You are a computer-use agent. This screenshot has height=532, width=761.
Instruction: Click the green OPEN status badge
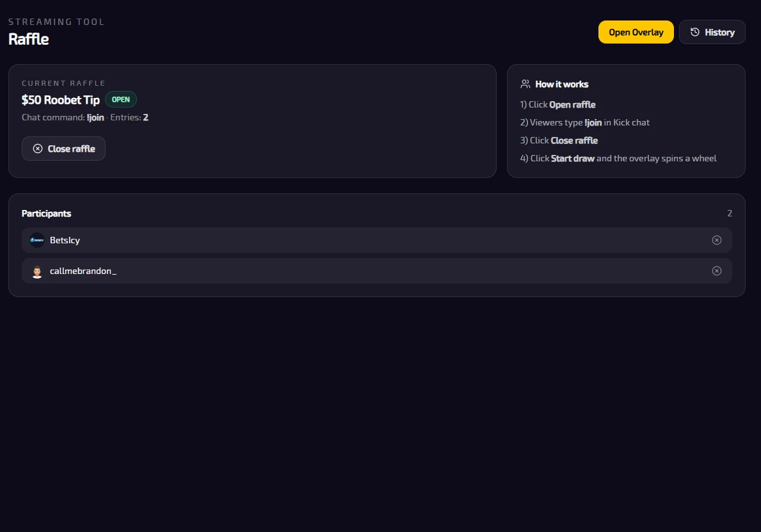point(121,99)
